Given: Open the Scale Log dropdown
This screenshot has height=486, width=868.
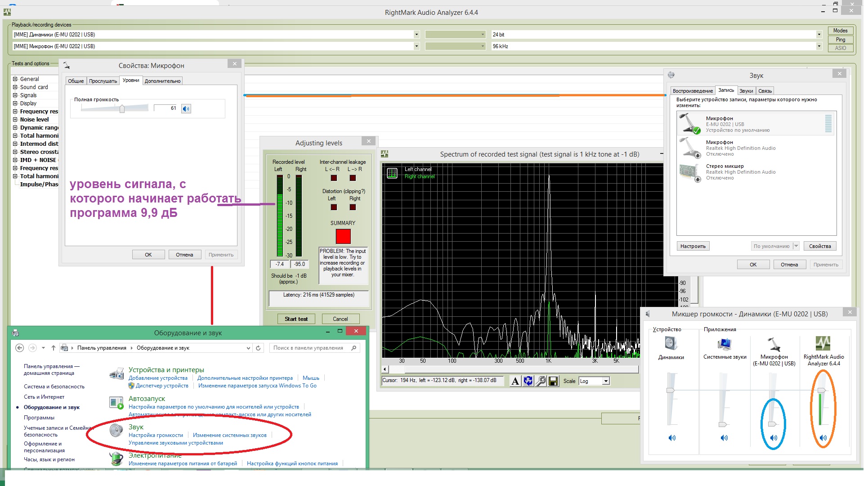Looking at the screenshot, I should [x=606, y=381].
